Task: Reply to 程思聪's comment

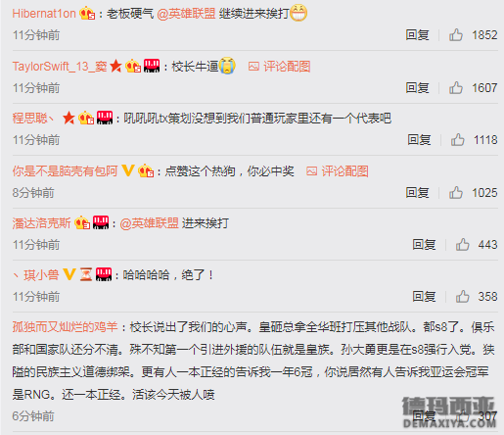Action: point(419,140)
